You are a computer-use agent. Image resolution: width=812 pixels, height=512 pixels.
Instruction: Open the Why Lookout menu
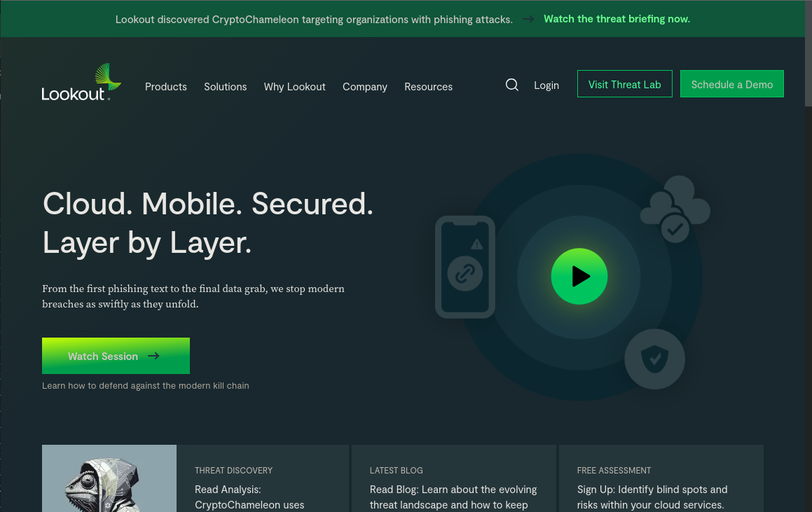click(295, 86)
